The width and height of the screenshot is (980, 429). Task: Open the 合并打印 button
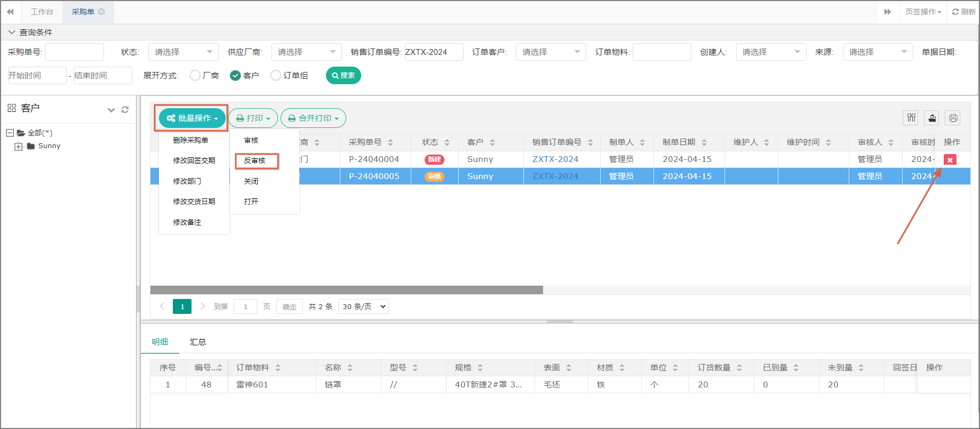[313, 118]
